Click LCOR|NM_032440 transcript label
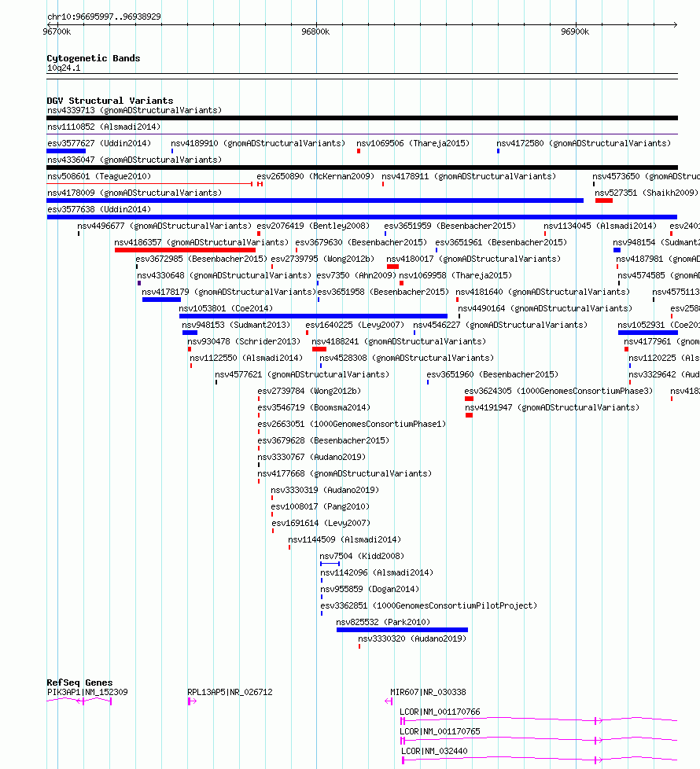 [435, 752]
